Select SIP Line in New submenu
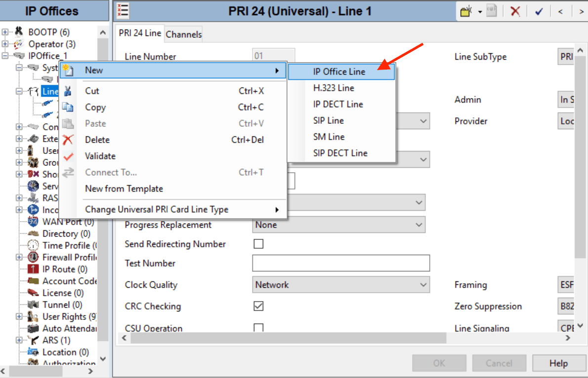Image resolution: width=588 pixels, height=378 pixels. pyautogui.click(x=341, y=120)
